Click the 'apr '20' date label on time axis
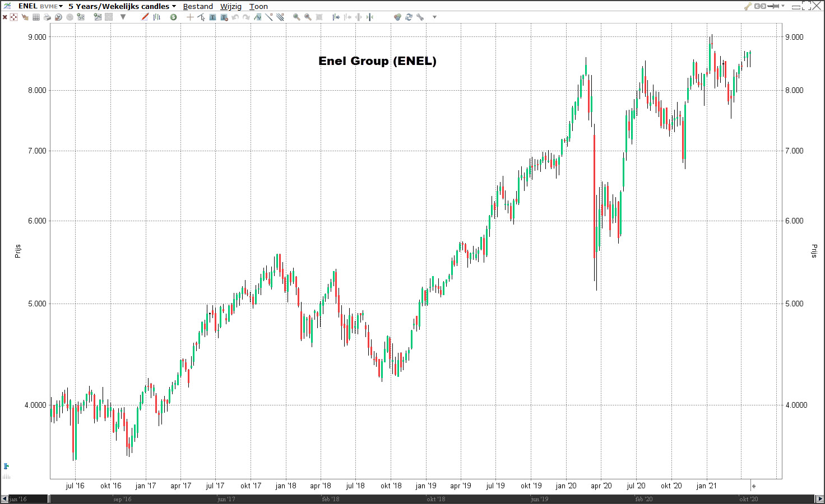This screenshot has width=825, height=504. click(601, 486)
